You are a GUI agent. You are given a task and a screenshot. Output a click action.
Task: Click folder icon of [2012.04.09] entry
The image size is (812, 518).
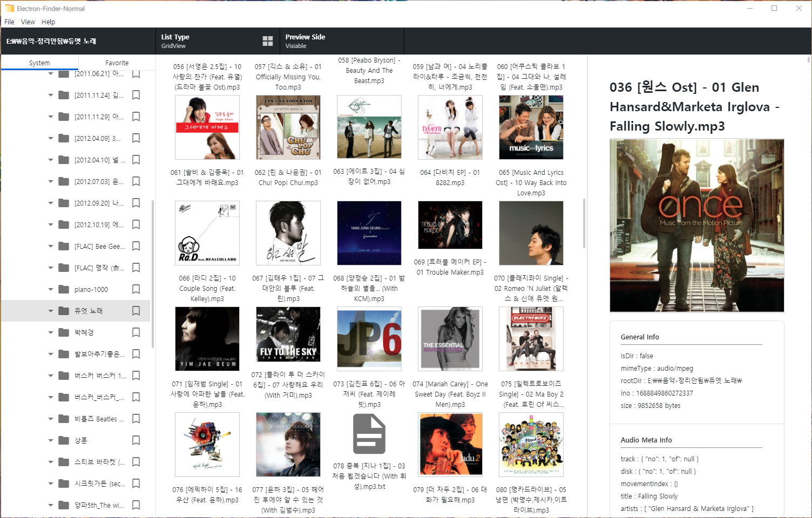point(64,138)
